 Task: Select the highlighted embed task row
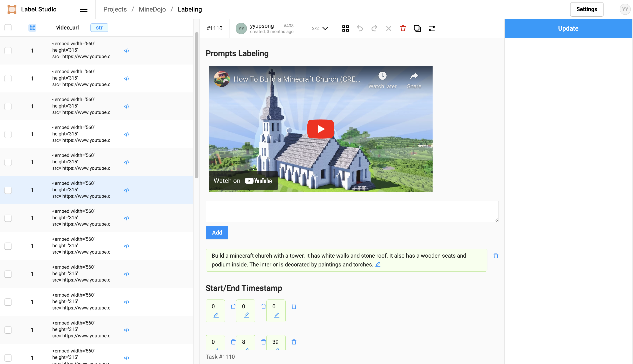pos(96,190)
